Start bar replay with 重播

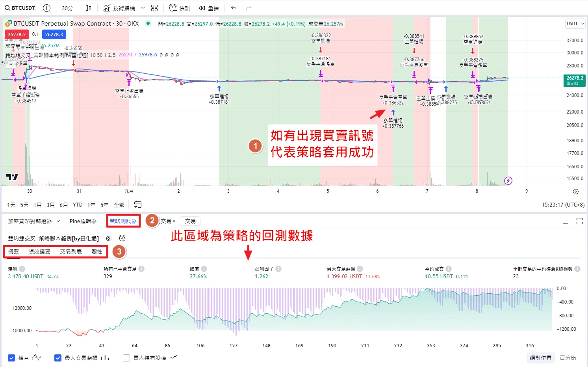(x=209, y=8)
